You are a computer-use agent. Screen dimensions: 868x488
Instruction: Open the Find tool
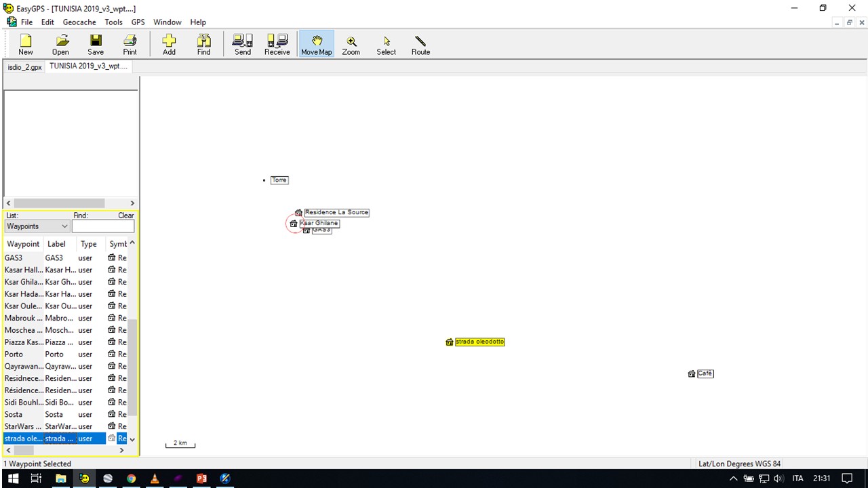[203, 43]
